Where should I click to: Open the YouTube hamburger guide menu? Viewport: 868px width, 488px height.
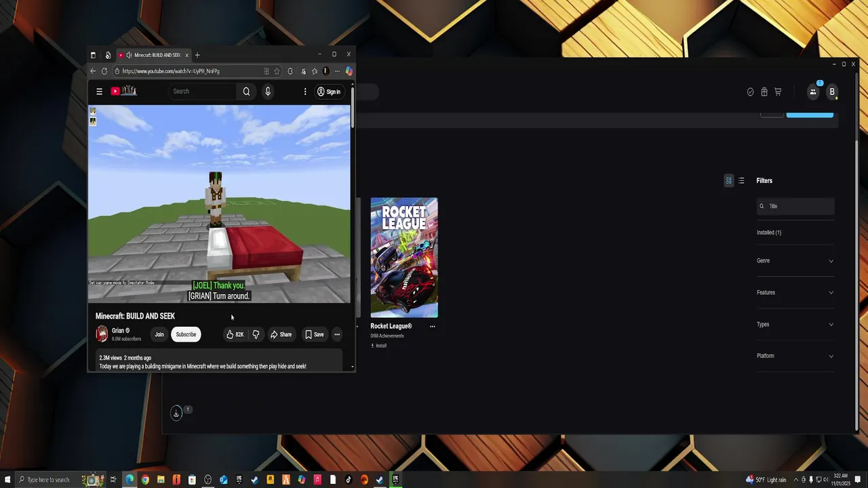click(x=99, y=91)
